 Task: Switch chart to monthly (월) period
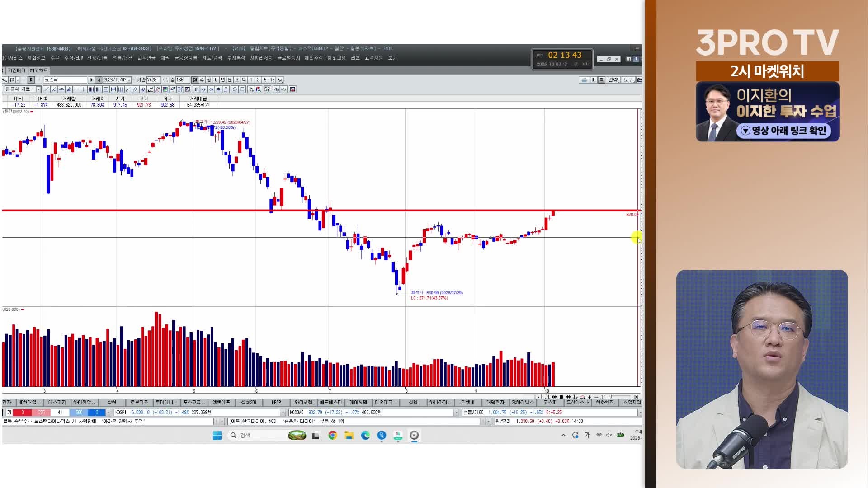(209, 80)
